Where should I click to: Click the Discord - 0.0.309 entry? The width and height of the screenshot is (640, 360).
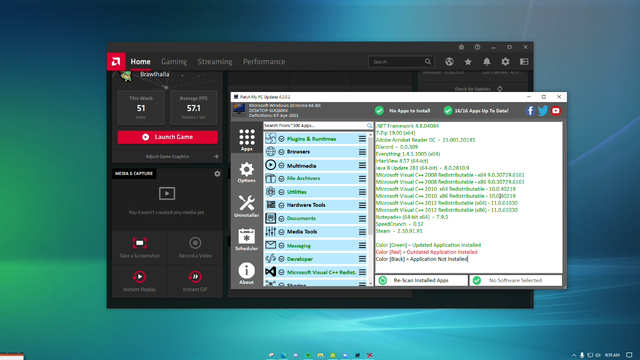click(397, 147)
